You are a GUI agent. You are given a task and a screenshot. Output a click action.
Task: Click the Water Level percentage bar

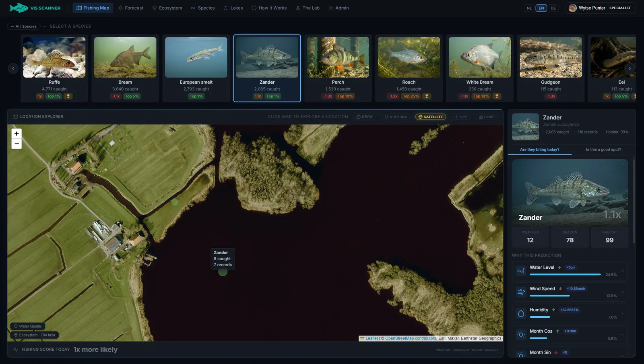coord(565,274)
